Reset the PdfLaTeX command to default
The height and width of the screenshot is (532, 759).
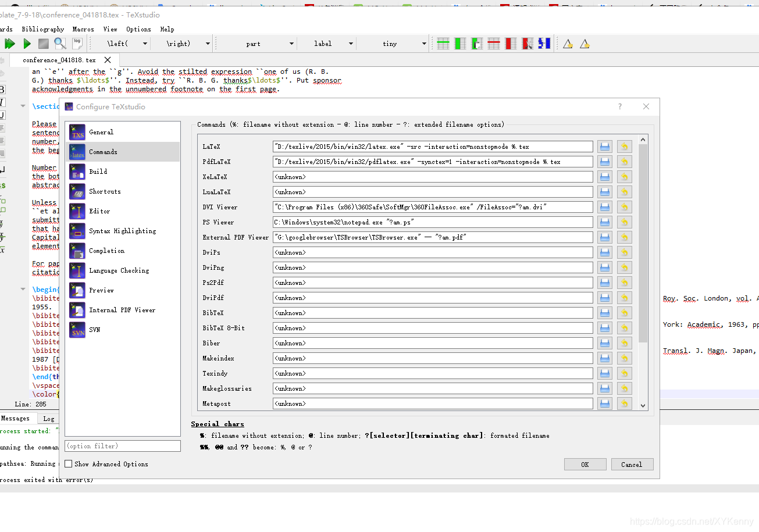(x=625, y=162)
